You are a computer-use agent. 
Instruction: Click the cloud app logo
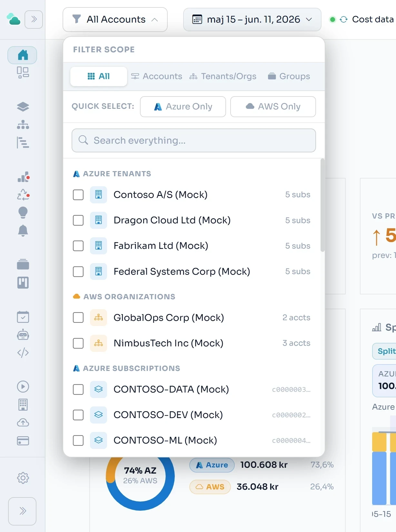click(14, 19)
